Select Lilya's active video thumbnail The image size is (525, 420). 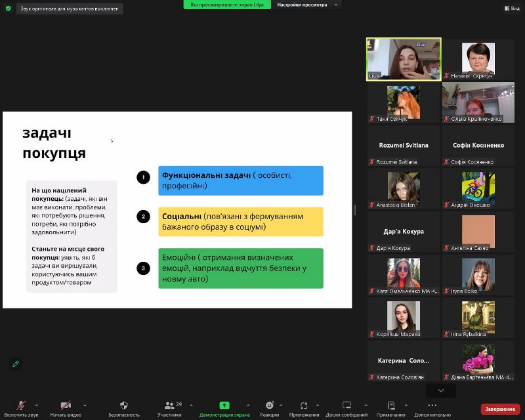point(404,59)
